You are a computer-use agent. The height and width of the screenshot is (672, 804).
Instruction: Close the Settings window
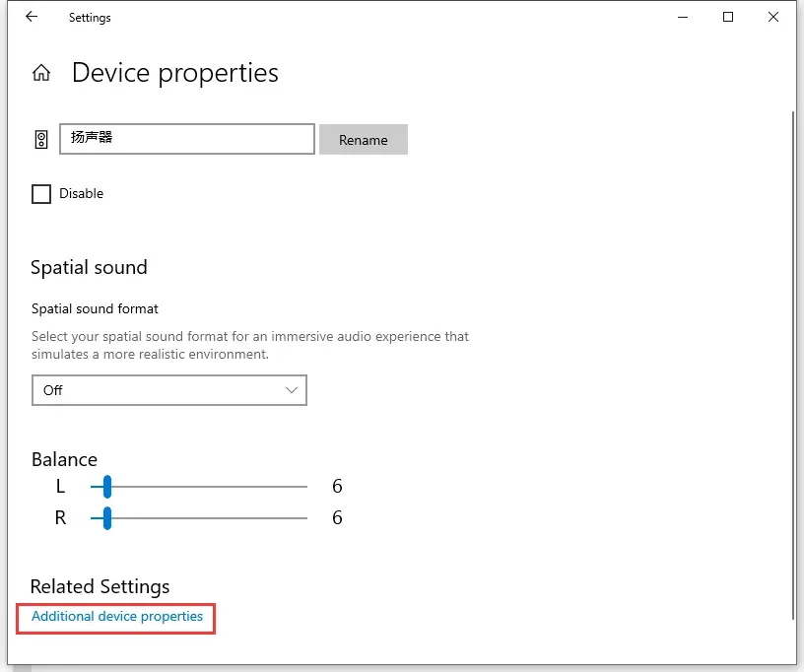pos(773,17)
